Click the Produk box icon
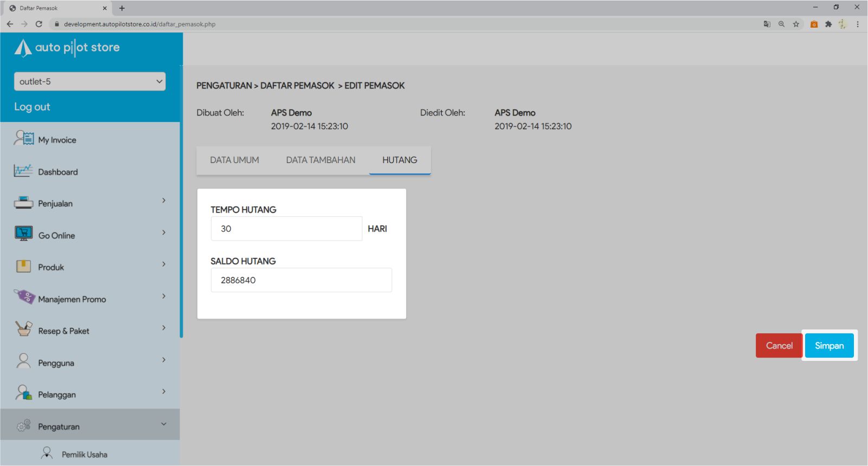Screen dimensions: 868x466 tap(23, 266)
